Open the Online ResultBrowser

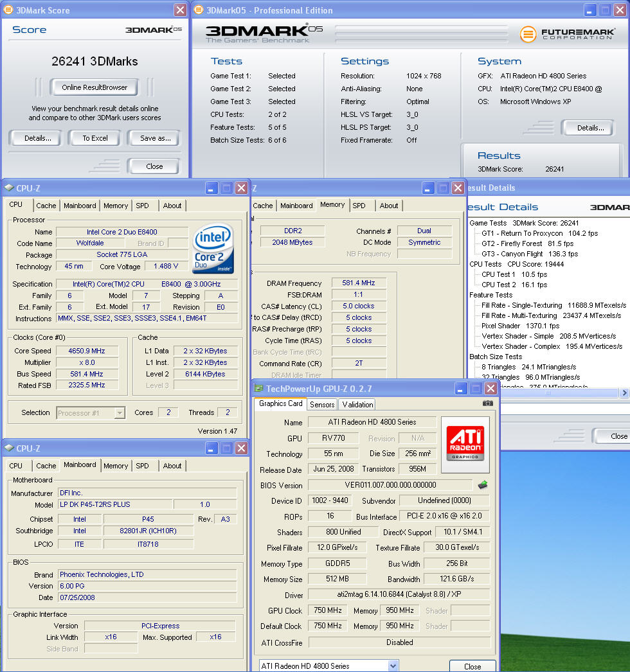(94, 87)
